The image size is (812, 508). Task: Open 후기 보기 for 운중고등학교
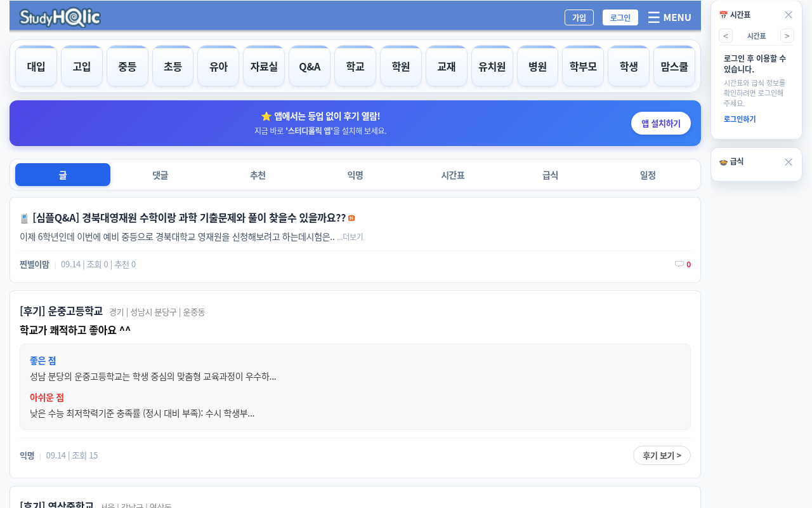click(x=662, y=455)
